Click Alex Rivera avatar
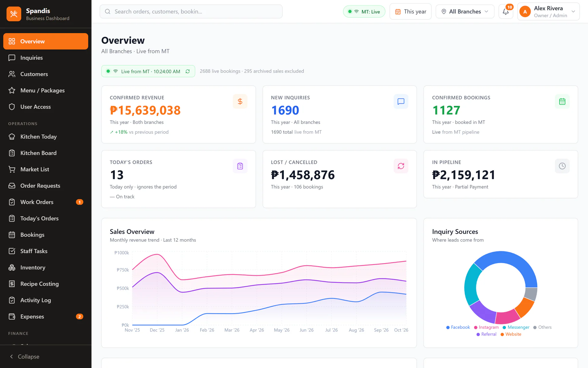This screenshot has width=588, height=368. point(525,12)
